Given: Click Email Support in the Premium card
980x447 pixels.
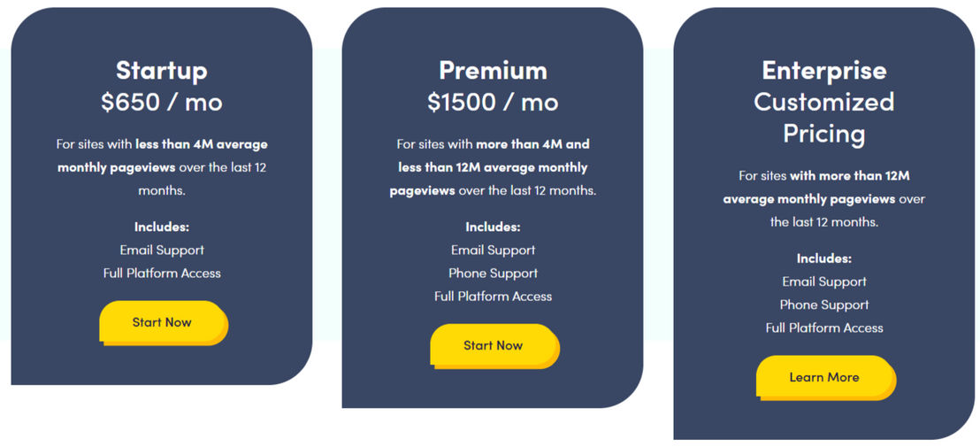Looking at the screenshot, I should pyautogui.click(x=494, y=250).
